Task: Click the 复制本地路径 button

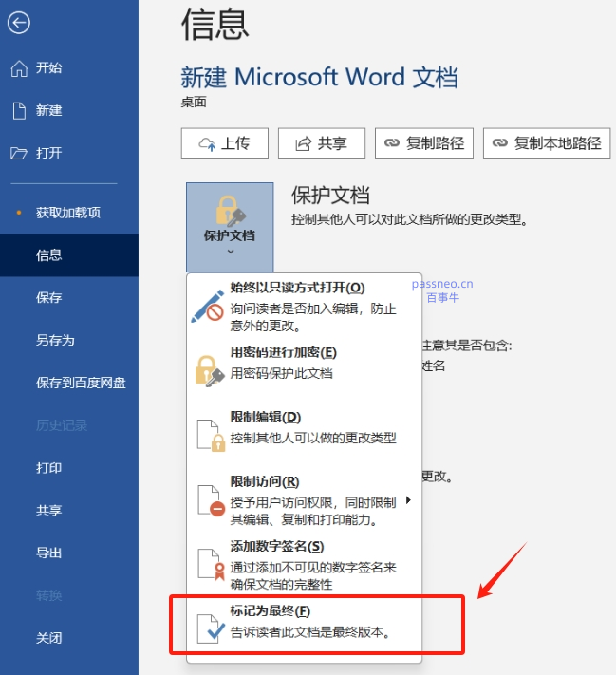Action: click(547, 143)
